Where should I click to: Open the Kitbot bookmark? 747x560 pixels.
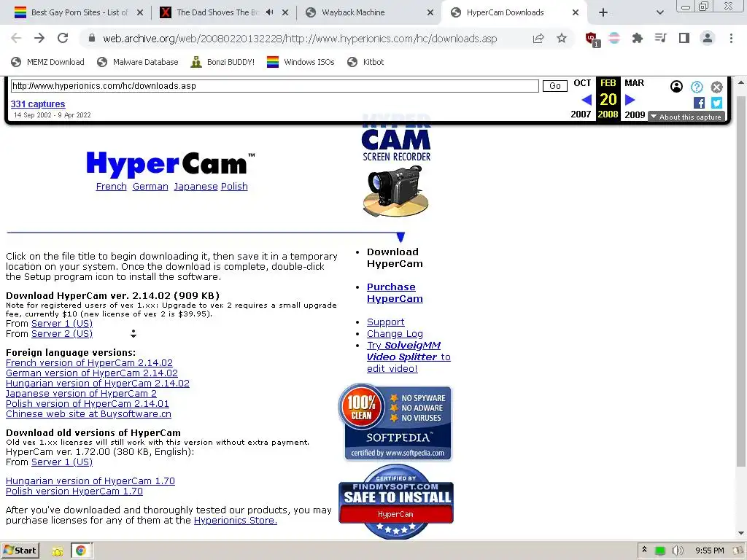tap(365, 62)
